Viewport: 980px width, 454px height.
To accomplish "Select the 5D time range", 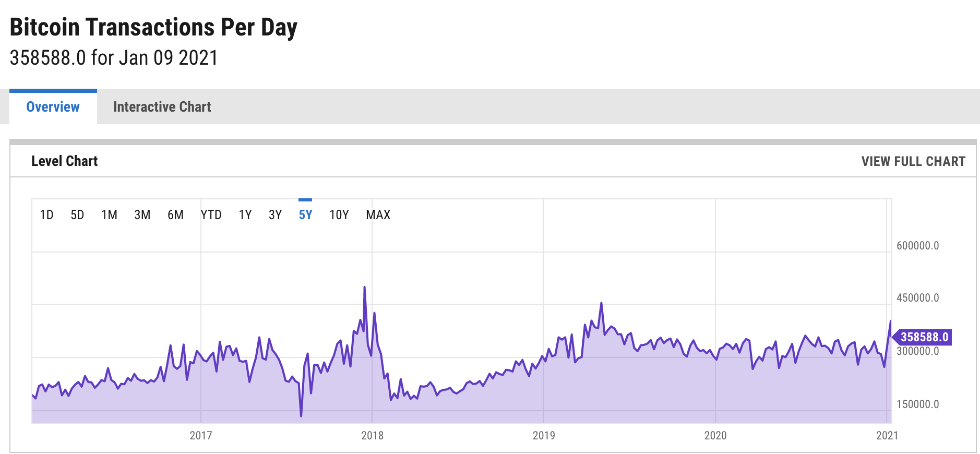I will (x=77, y=214).
